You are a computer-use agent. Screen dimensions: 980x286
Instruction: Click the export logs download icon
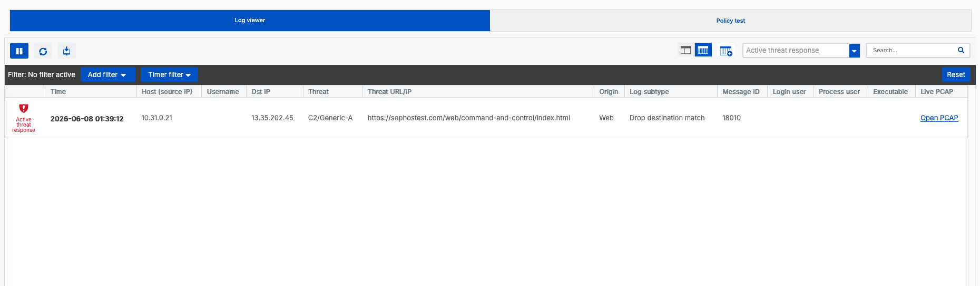click(x=66, y=51)
